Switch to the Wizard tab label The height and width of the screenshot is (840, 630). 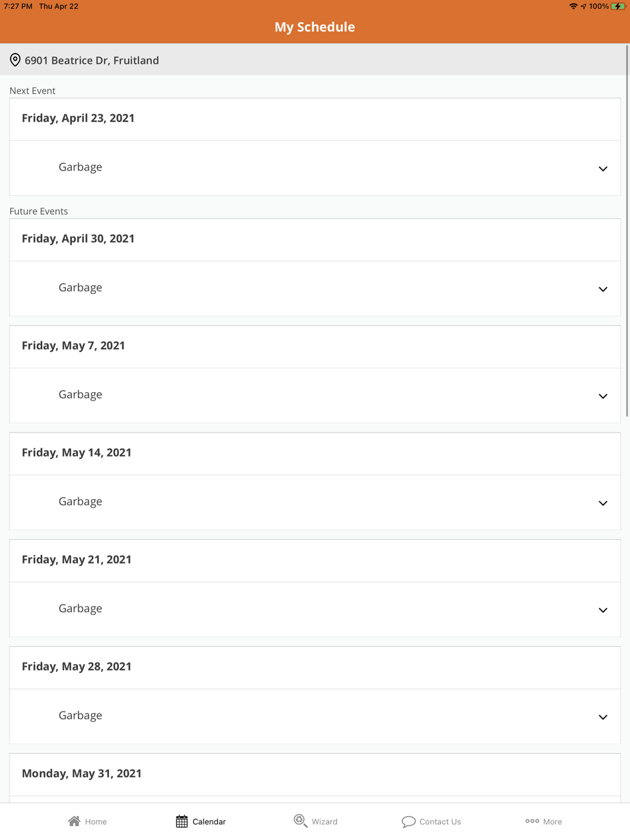[324, 822]
